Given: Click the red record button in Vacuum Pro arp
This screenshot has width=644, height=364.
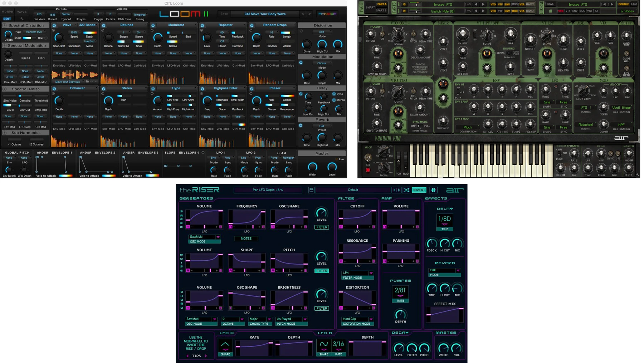Looking at the screenshot, I should [x=368, y=170].
